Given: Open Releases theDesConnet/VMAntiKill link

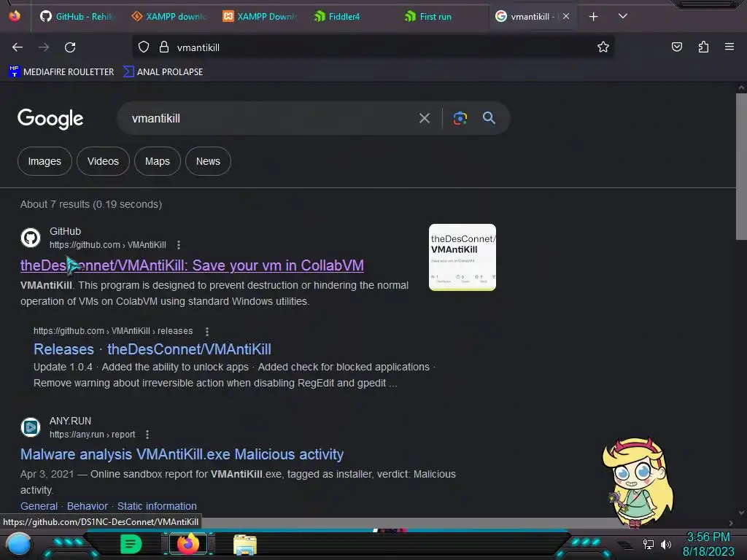Looking at the screenshot, I should (152, 349).
